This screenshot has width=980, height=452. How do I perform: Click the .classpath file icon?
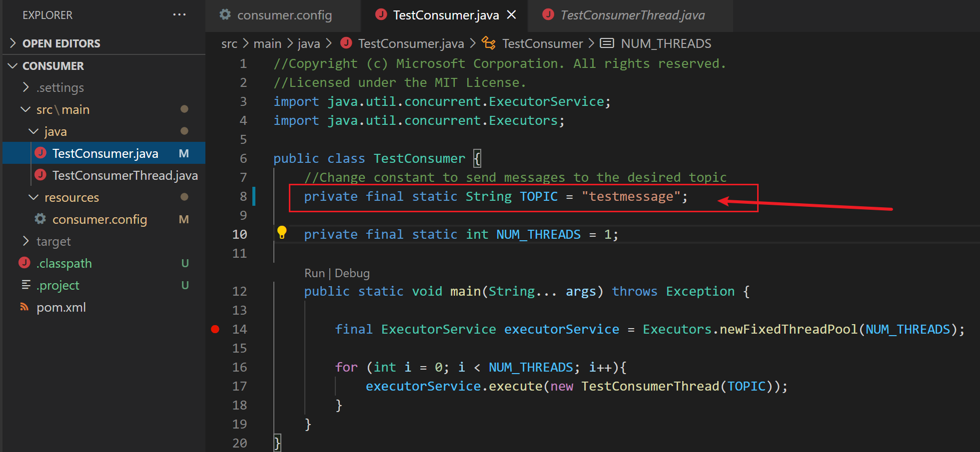[x=24, y=263]
